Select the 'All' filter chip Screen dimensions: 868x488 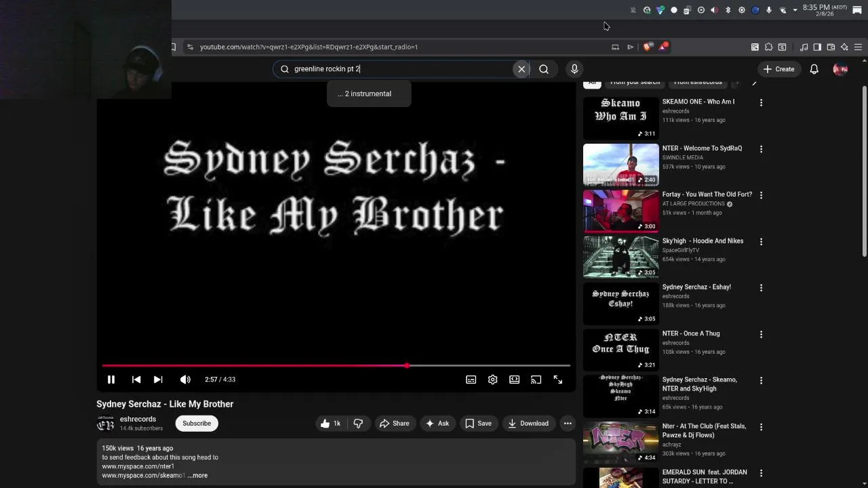click(x=592, y=83)
